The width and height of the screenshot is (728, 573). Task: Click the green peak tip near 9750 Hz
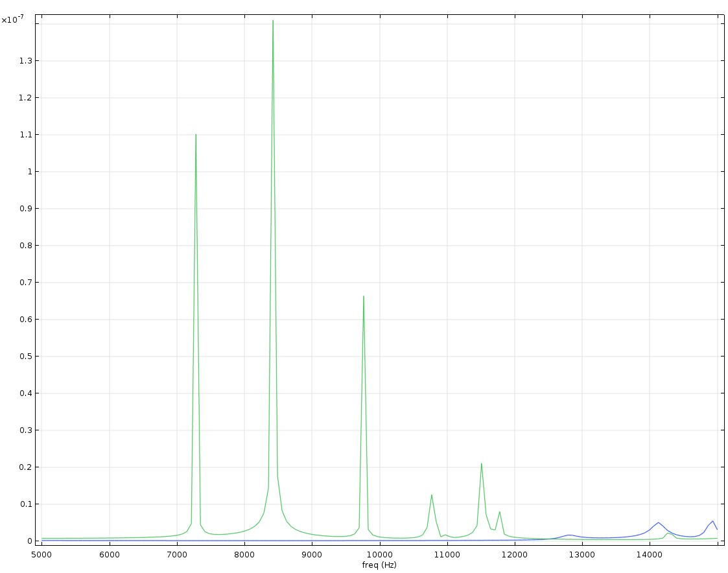pos(364,297)
